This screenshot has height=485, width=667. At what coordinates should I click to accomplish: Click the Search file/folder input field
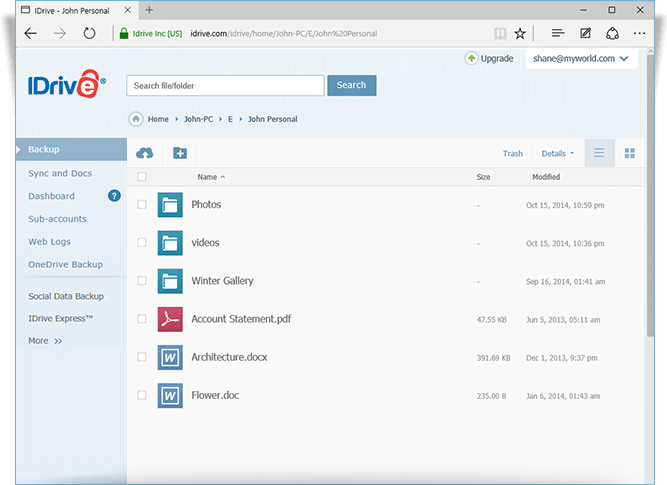pos(224,85)
